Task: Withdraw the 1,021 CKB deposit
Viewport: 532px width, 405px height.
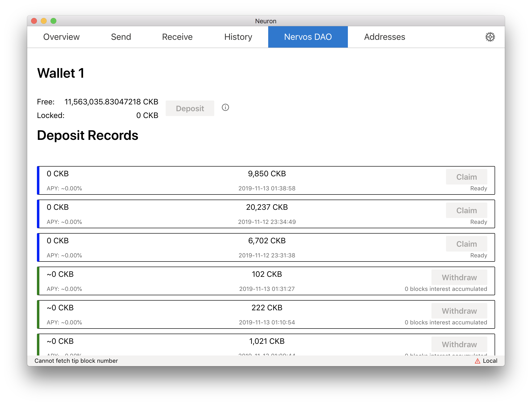Action: click(x=459, y=344)
